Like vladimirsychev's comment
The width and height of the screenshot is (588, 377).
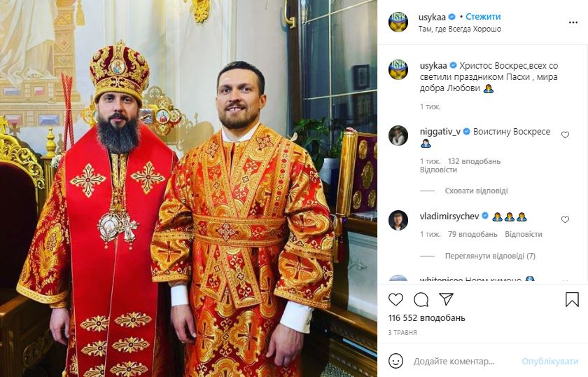point(565,219)
